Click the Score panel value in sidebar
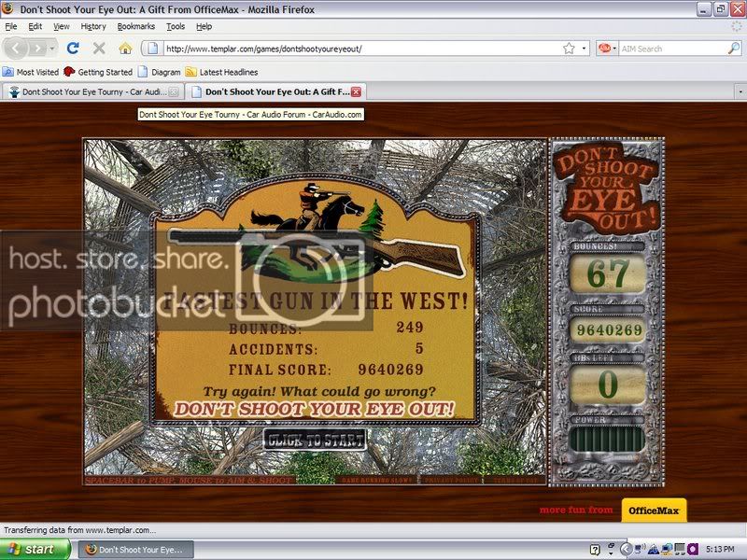747x560 pixels. click(x=609, y=330)
